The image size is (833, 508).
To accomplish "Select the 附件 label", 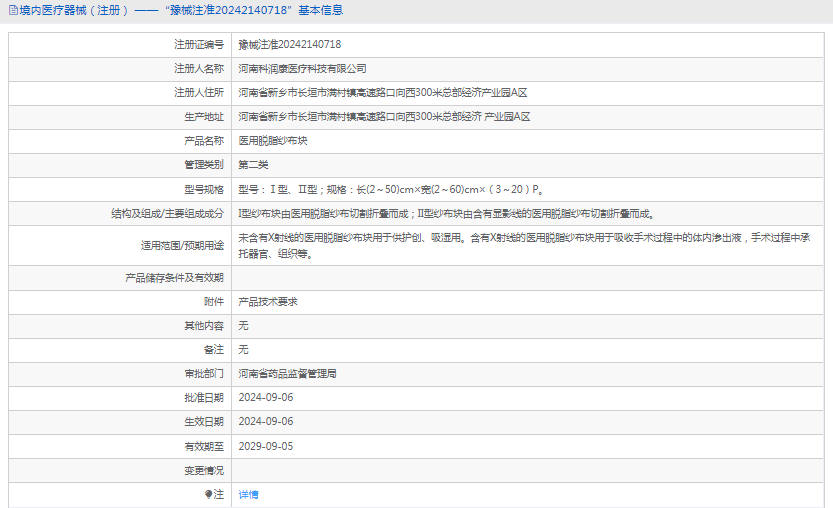I will point(214,302).
